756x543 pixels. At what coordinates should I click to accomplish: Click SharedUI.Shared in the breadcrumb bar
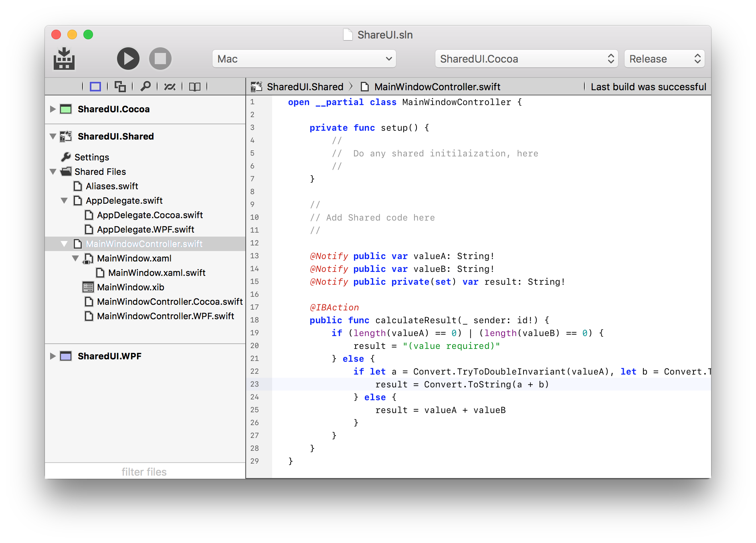coord(305,87)
